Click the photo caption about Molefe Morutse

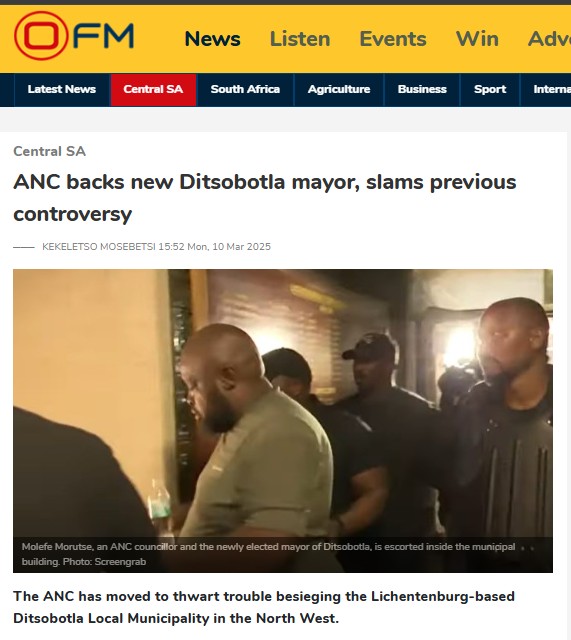[268, 554]
